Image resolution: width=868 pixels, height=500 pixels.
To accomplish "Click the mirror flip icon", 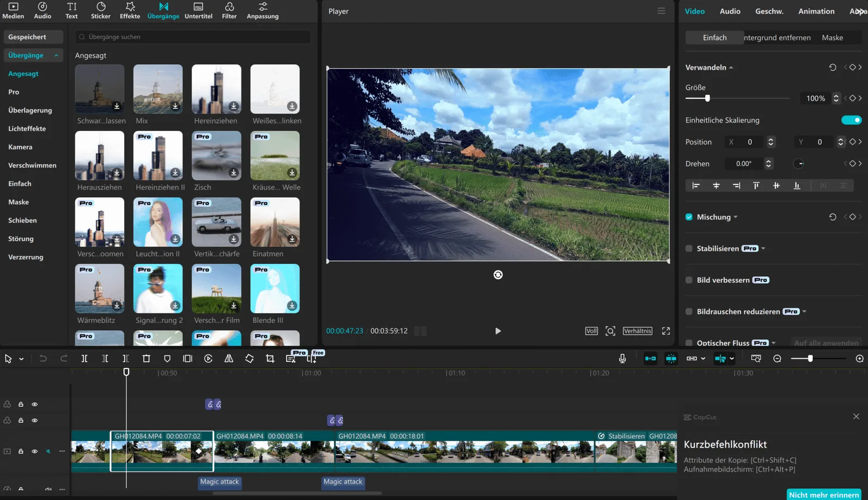I will [x=229, y=358].
